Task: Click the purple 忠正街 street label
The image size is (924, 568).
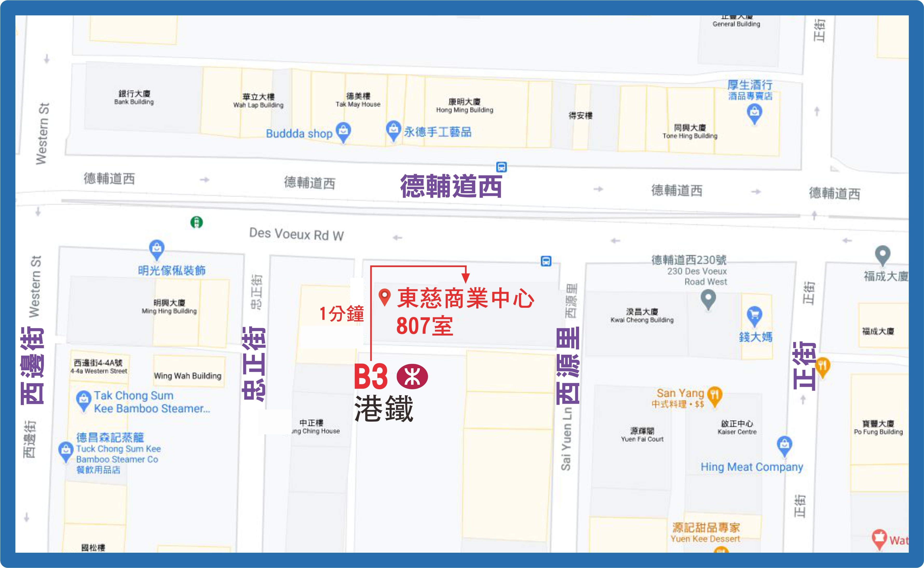Action: tap(254, 364)
